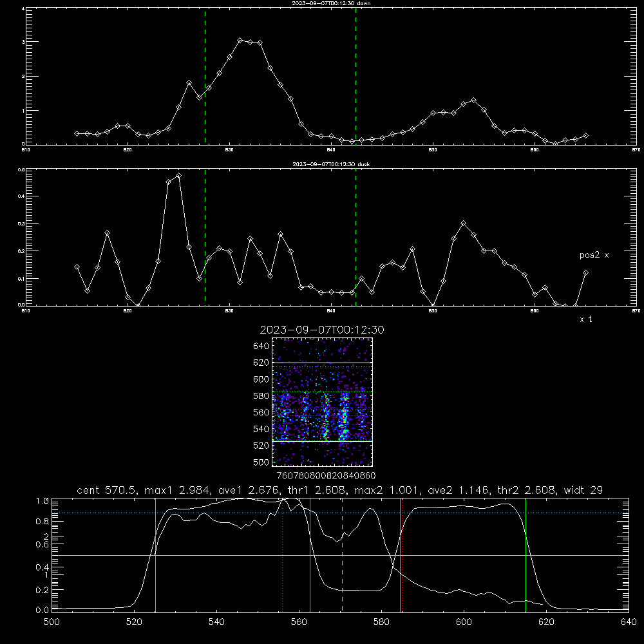Click the '2023-09-07T00:12:30 dusk' plot title
Image resolution: width=644 pixels, height=644 pixels.
(x=331, y=164)
